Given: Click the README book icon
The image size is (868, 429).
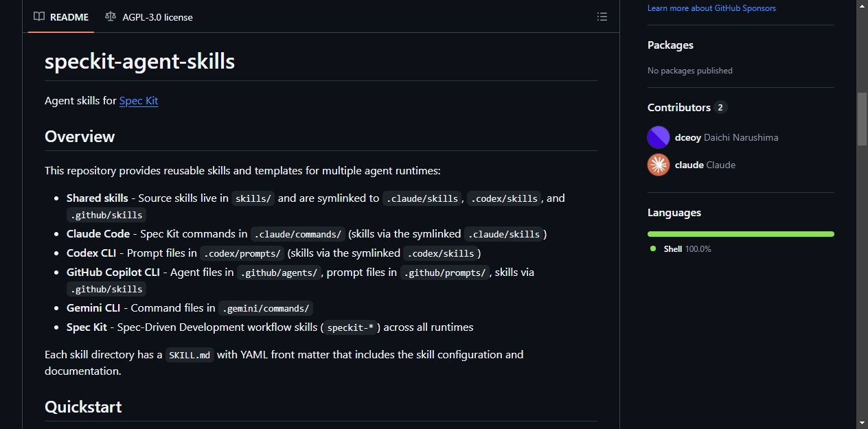Looking at the screenshot, I should (x=39, y=16).
